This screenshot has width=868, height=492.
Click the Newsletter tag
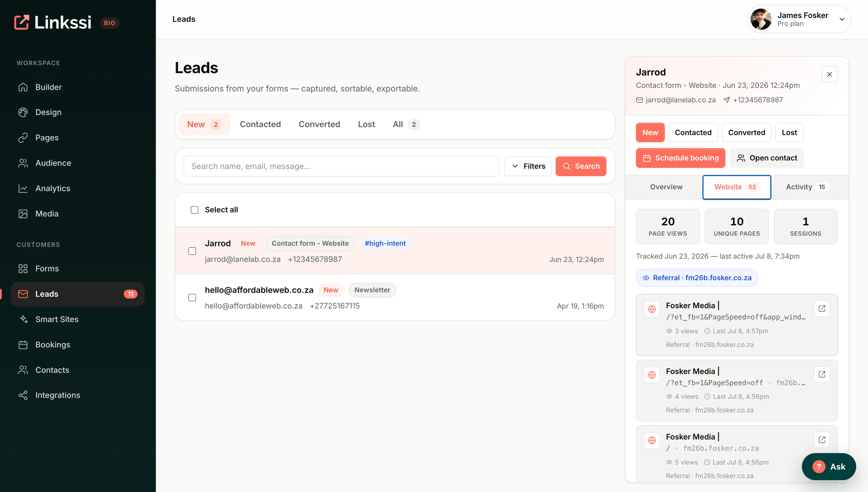click(372, 290)
